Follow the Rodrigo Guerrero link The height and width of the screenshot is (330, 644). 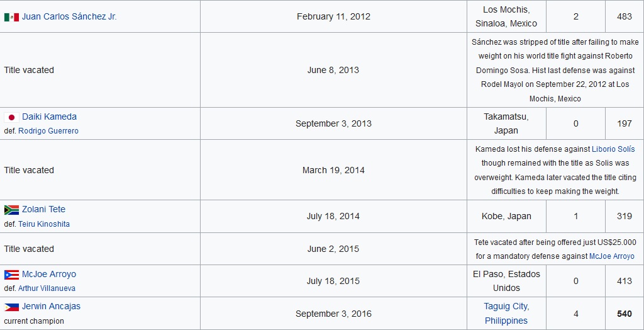point(48,131)
